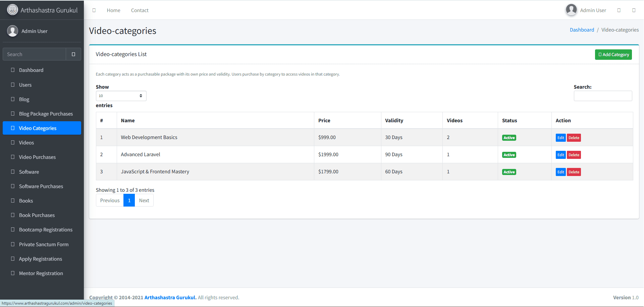Delete the Web Development Basics category
This screenshot has width=644, height=307.
click(574, 138)
